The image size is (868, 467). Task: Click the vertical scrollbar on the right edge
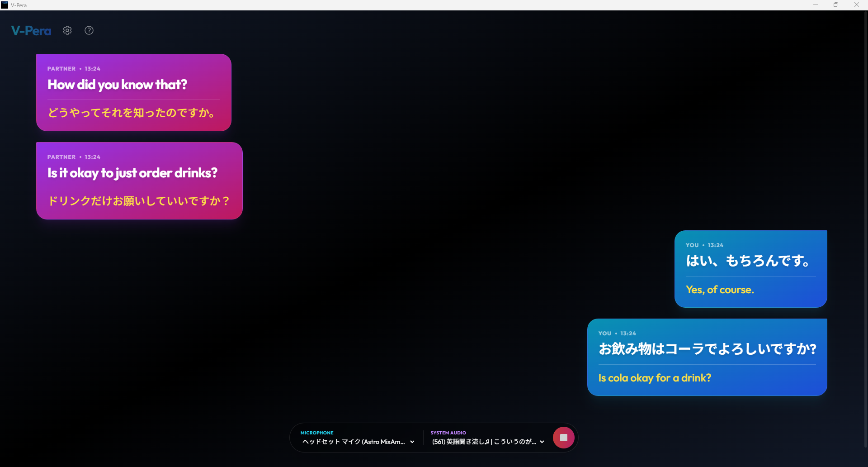(x=865, y=226)
